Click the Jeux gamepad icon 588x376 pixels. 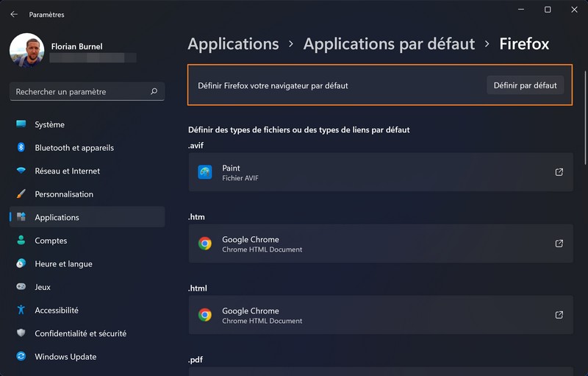[x=21, y=287]
